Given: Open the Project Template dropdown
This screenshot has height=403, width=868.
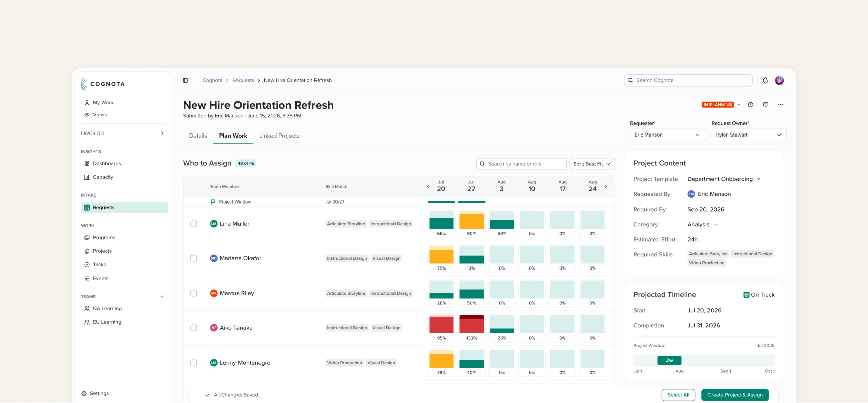Looking at the screenshot, I should click(724, 179).
